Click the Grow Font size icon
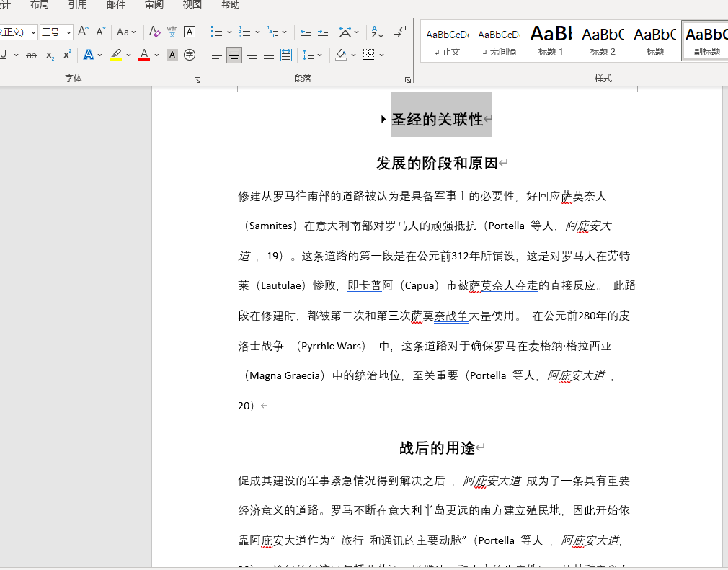The image size is (728, 570). click(x=84, y=32)
